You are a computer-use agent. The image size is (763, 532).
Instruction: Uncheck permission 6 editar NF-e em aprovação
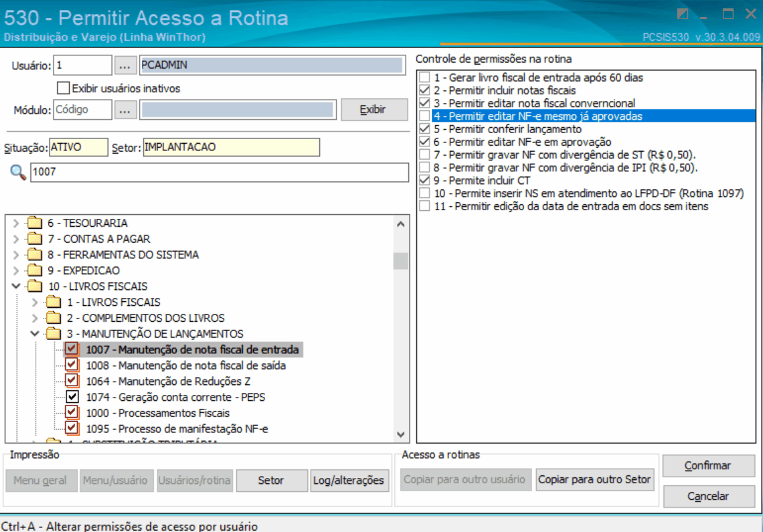tap(424, 142)
